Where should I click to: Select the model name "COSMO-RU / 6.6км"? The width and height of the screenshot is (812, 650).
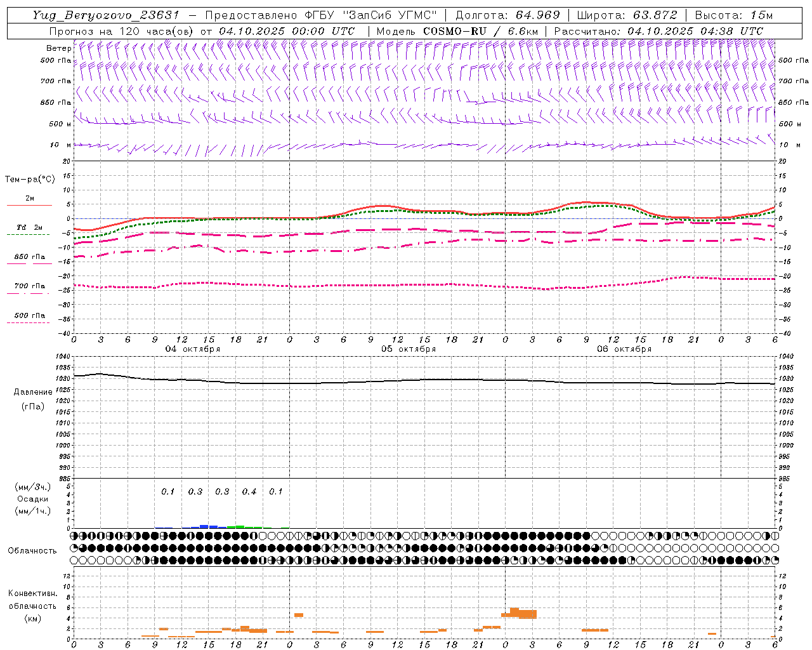tap(481, 31)
